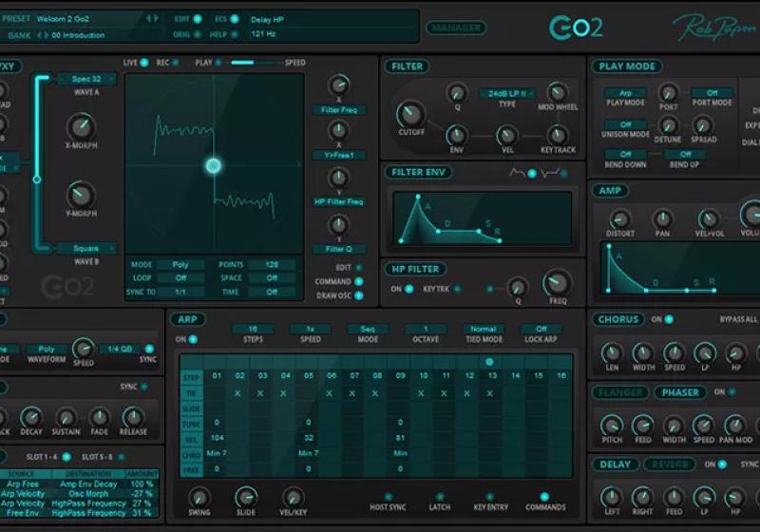This screenshot has width=760, height=532.
Task: Click the filter MOD WHEEL knob
Action: tap(558, 92)
